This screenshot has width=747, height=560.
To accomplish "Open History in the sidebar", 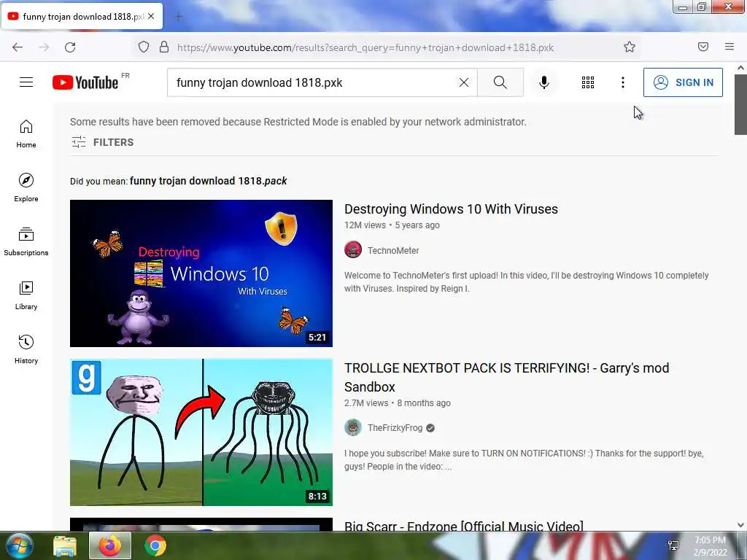I will tap(26, 349).
